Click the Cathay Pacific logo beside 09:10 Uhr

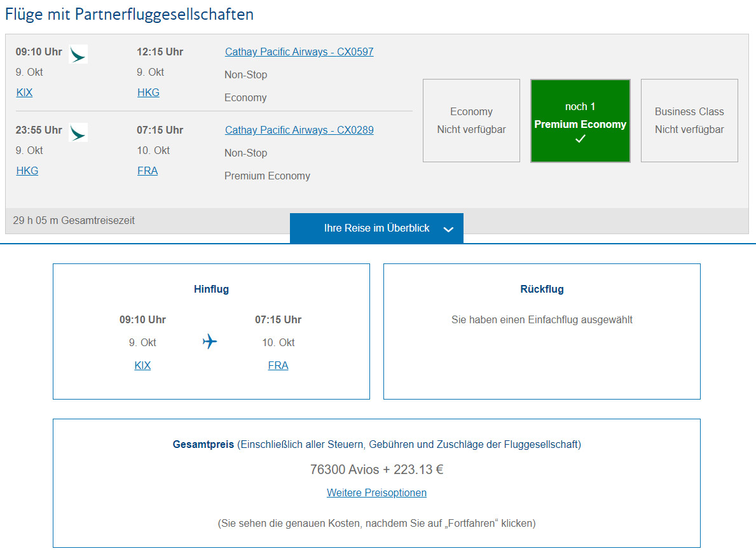pyautogui.click(x=78, y=54)
